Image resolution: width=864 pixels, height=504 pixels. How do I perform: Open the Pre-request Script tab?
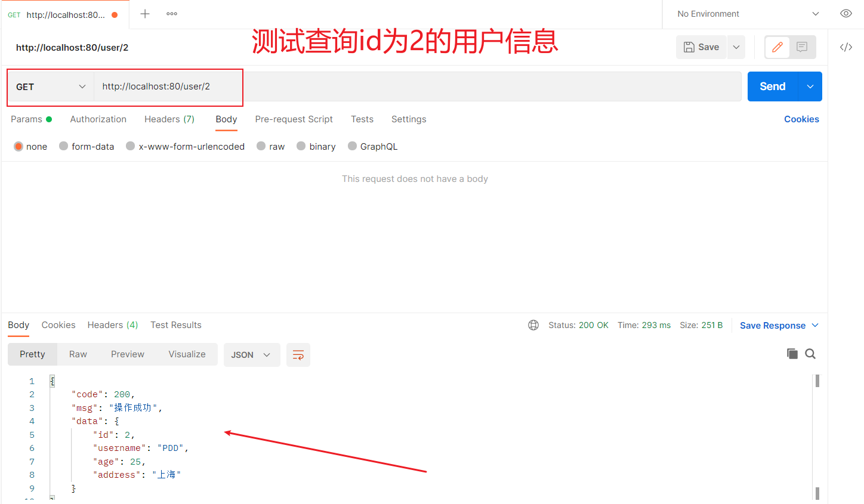[294, 119]
